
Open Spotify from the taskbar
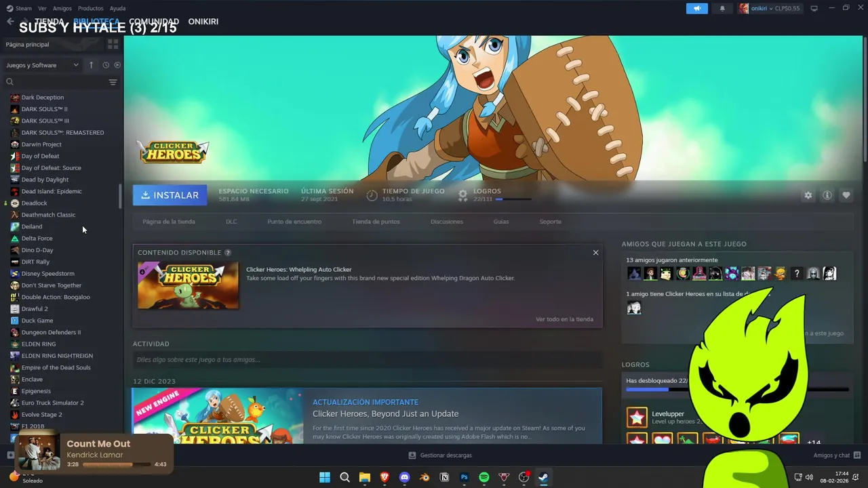pyautogui.click(x=484, y=477)
